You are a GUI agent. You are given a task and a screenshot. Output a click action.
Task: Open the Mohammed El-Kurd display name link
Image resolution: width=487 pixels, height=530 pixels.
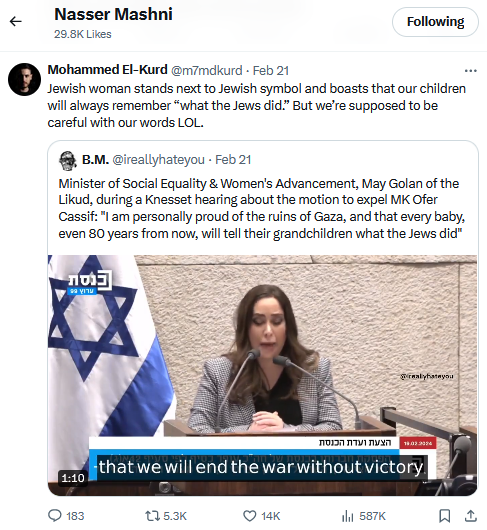(x=107, y=70)
